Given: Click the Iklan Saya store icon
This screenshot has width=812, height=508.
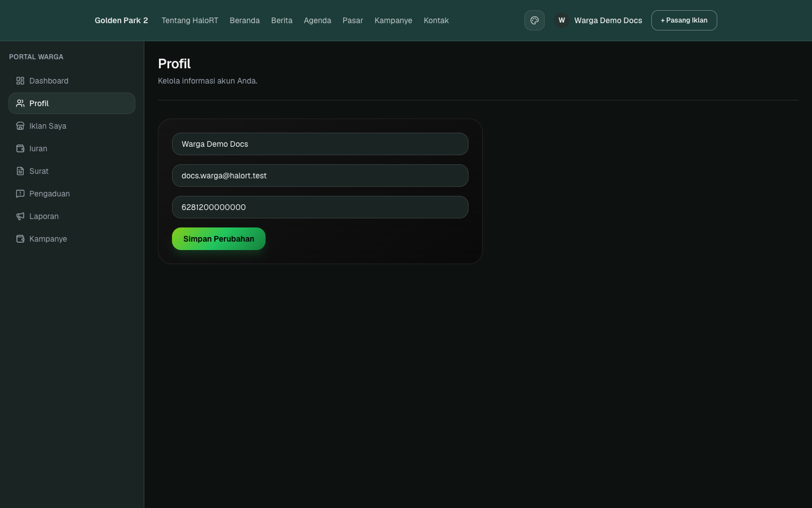Looking at the screenshot, I should [x=20, y=126].
